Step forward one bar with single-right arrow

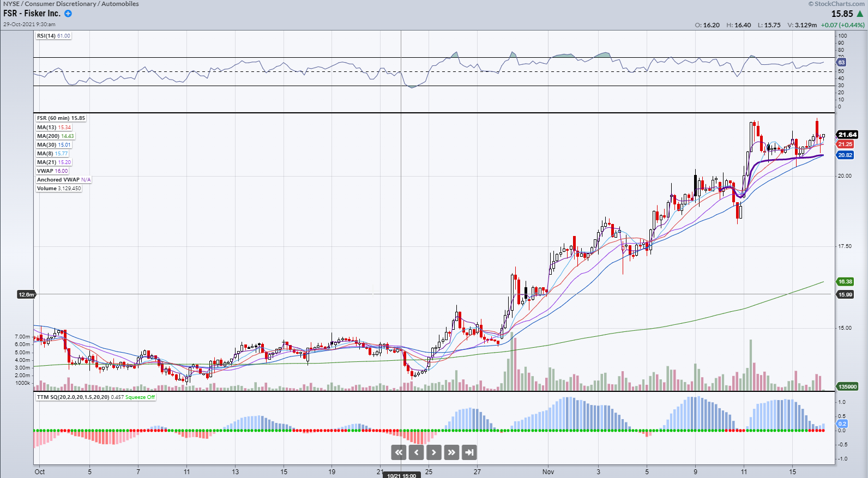click(433, 452)
